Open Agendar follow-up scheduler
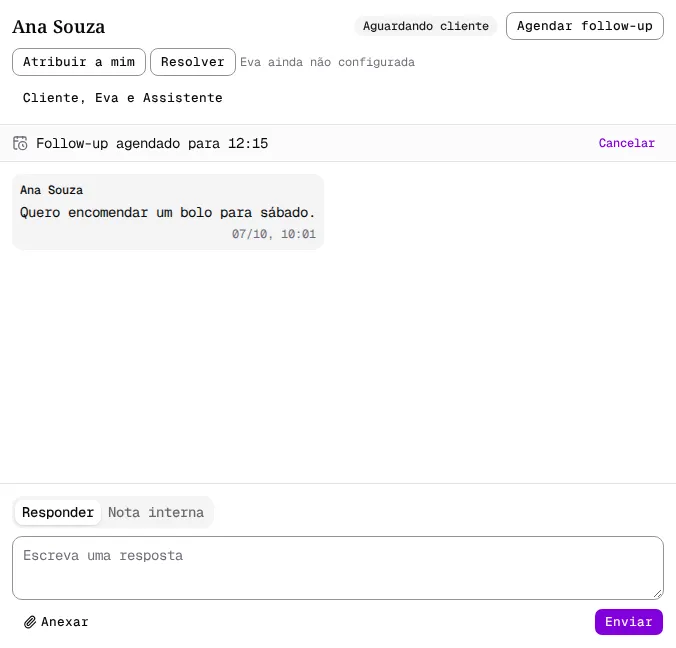The height and width of the screenshot is (648, 676). 585,26
